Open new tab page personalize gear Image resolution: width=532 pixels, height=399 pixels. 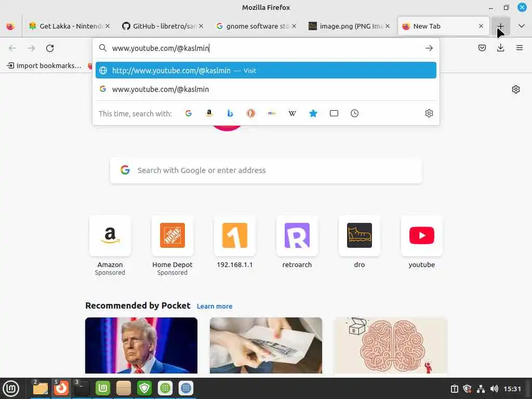pyautogui.click(x=516, y=89)
